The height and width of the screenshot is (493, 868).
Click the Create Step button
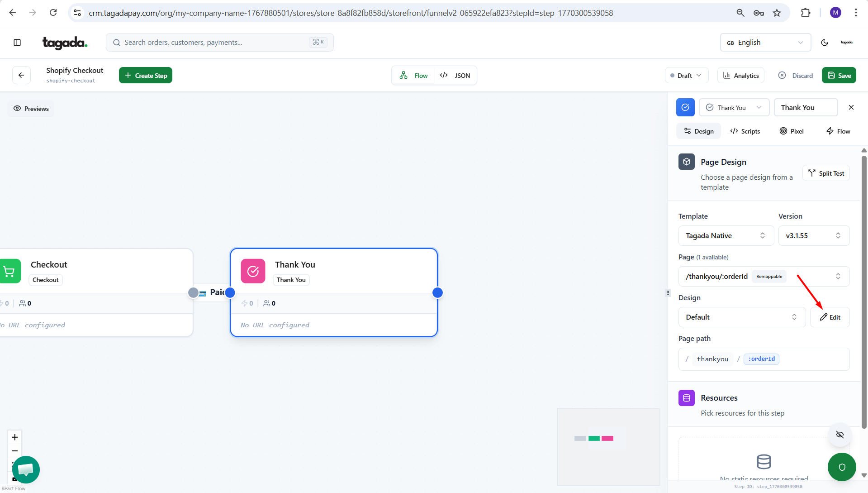coord(146,76)
